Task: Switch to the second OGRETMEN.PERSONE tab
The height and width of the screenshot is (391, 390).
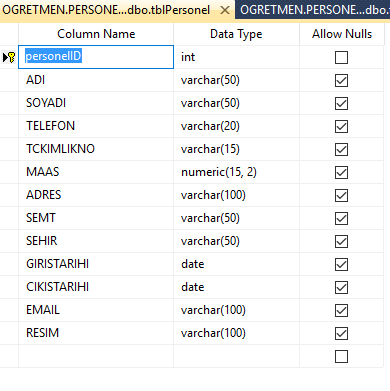Action: [x=312, y=10]
